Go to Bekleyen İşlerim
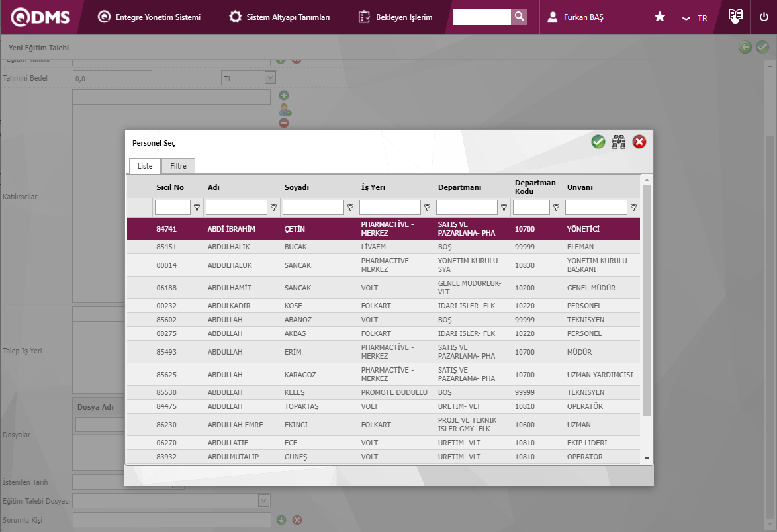This screenshot has height=532, width=777. tap(395, 17)
